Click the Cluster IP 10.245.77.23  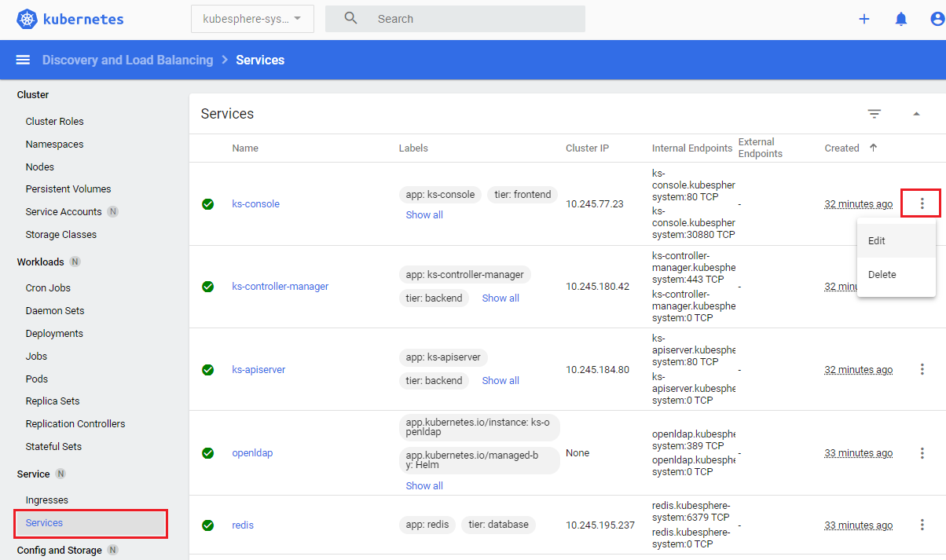click(x=595, y=203)
